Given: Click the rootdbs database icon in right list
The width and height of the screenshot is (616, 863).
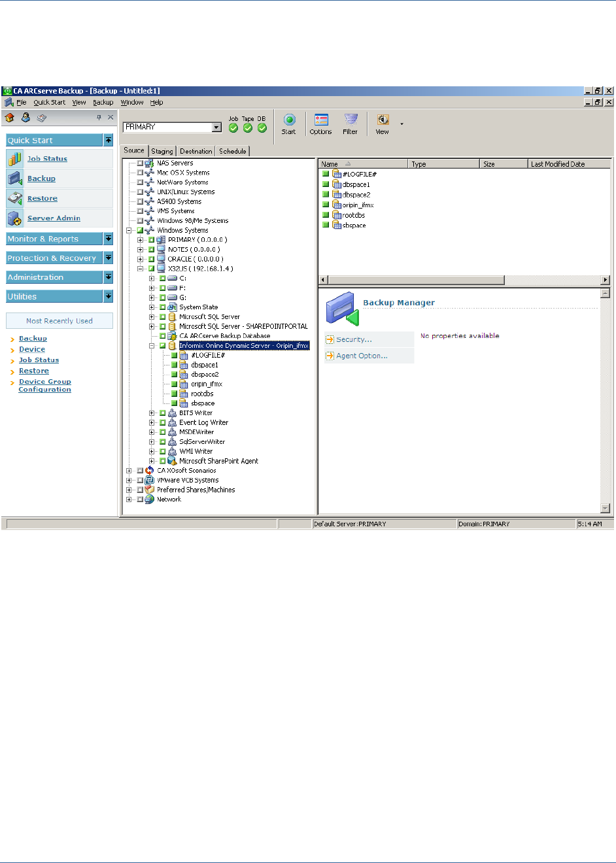Looking at the screenshot, I should 337,215.
